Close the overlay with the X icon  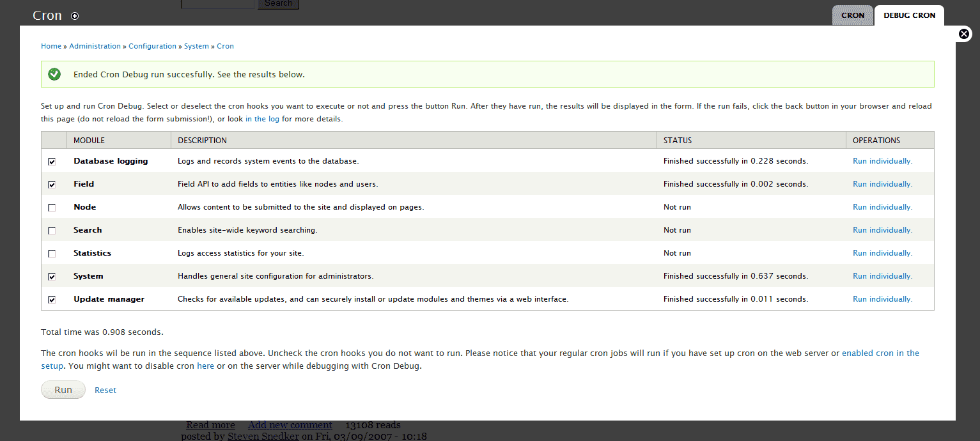pyautogui.click(x=964, y=34)
